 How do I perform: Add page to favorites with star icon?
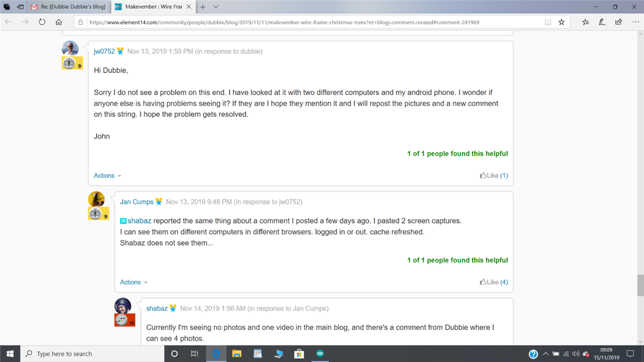[561, 22]
